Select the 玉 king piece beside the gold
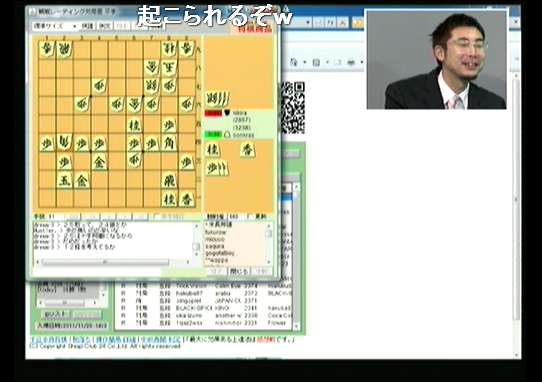Viewport: 542px width, 382px height. click(x=65, y=180)
